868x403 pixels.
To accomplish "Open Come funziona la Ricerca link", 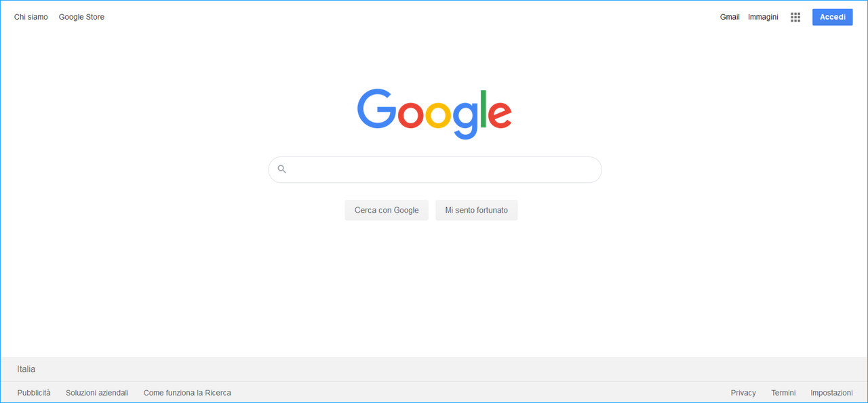I will (x=187, y=393).
